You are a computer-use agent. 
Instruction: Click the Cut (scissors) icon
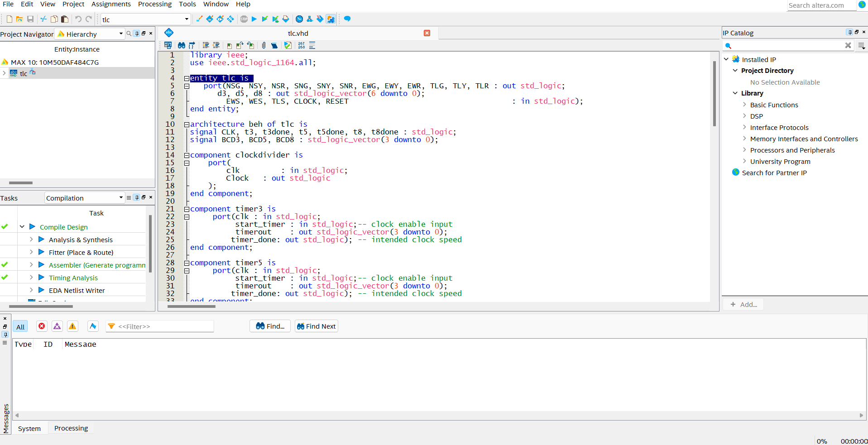coord(43,19)
